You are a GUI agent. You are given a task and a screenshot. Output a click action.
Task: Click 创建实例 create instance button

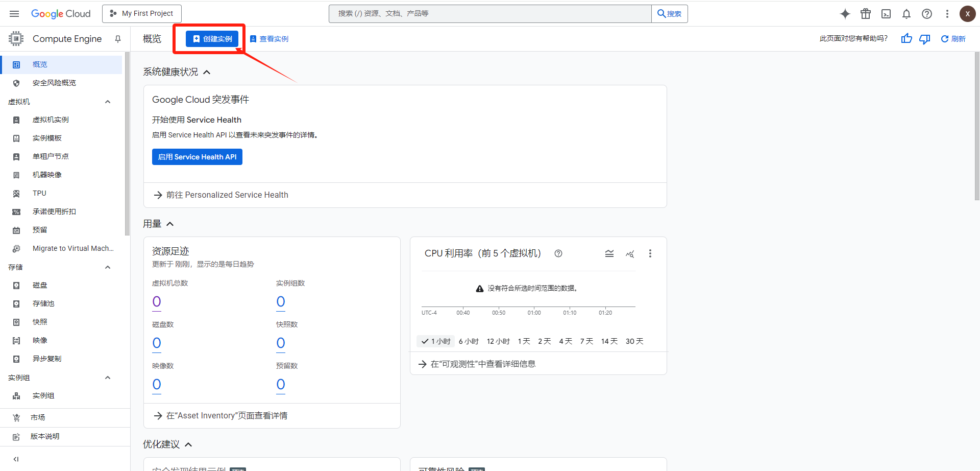coord(212,39)
